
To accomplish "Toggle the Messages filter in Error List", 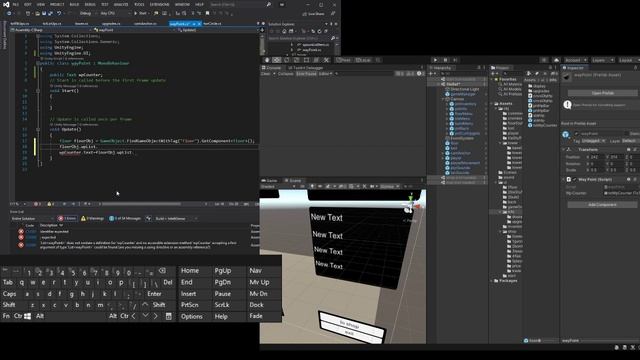I will click(125, 218).
